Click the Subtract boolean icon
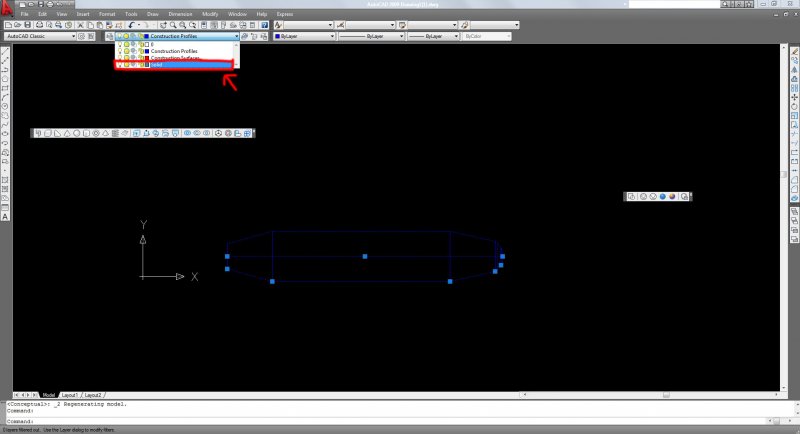Screen dimensions: 800x434 tap(197, 133)
